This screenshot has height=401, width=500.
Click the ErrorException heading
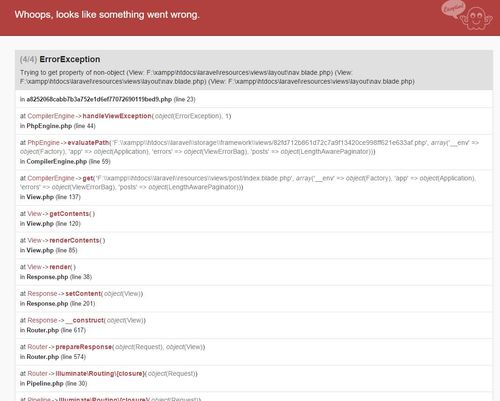tap(70, 59)
